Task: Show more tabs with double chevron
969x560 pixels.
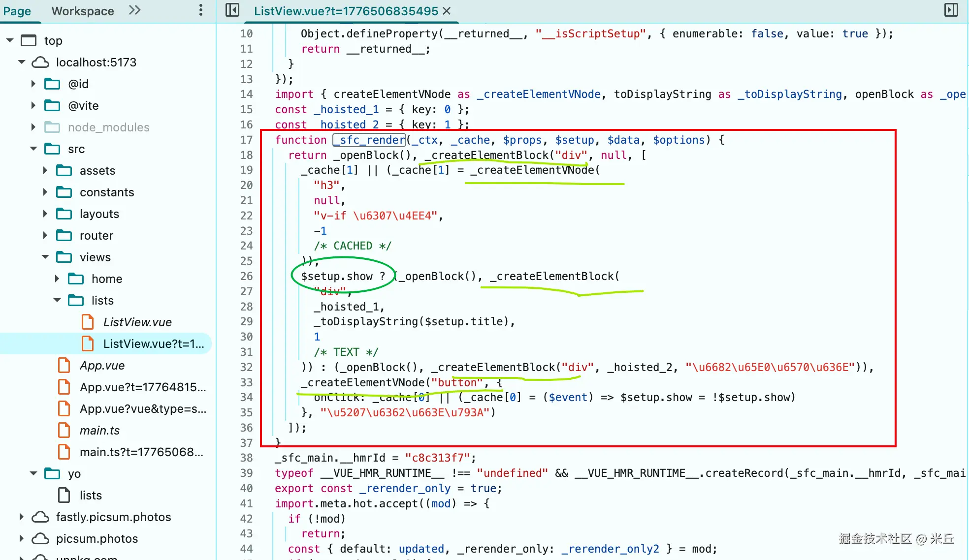Action: click(x=134, y=10)
